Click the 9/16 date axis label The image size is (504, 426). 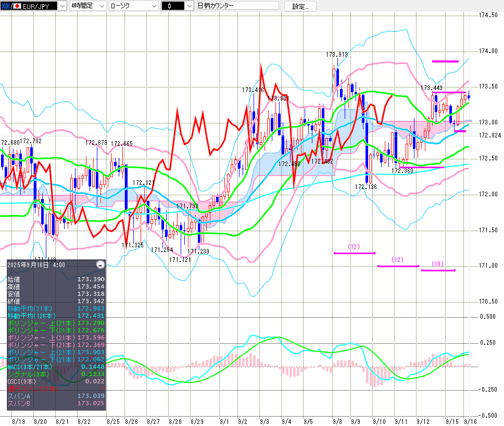pyautogui.click(x=470, y=421)
